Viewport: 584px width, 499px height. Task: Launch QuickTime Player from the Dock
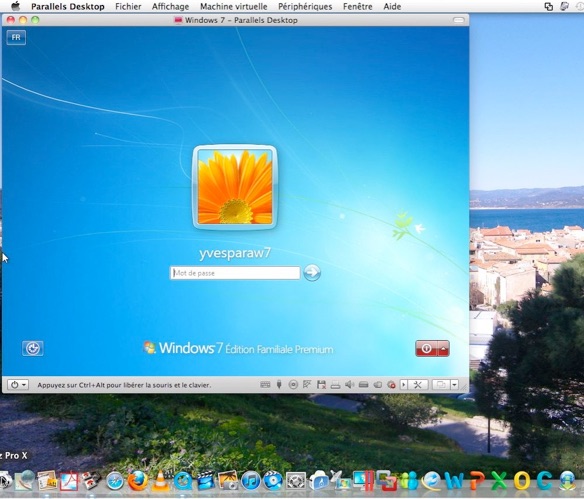[x=183, y=481]
